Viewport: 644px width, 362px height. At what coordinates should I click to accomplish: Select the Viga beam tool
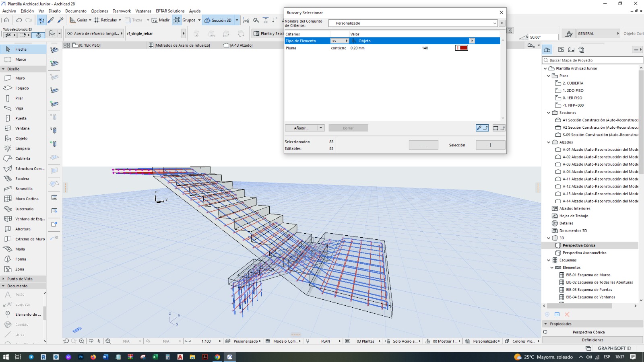tap(23, 108)
